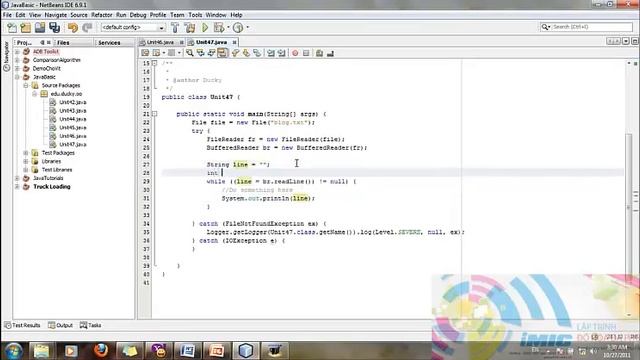This screenshot has height=360, width=640.
Task: Collapse the main method code fold
Action: click(x=155, y=114)
